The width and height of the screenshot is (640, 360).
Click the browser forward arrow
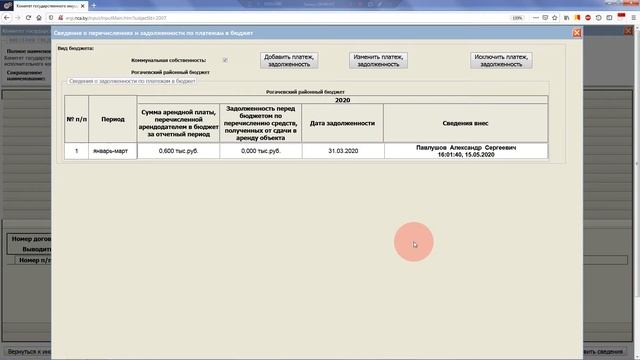pyautogui.click(x=18, y=18)
